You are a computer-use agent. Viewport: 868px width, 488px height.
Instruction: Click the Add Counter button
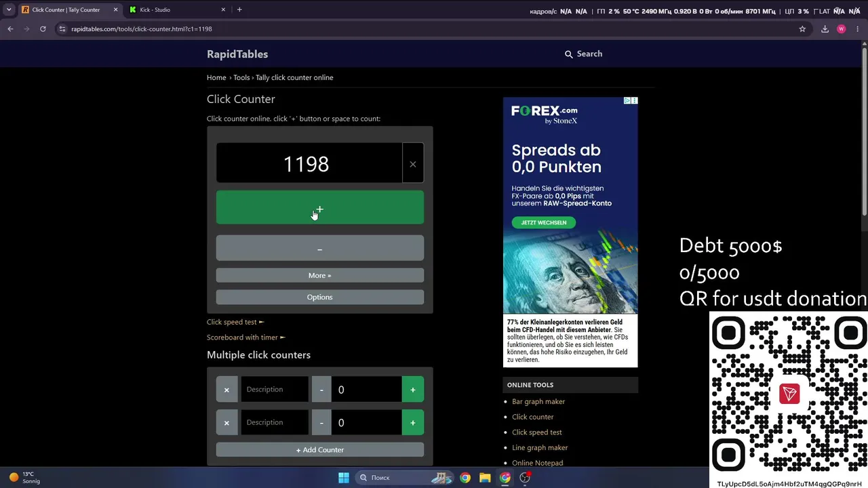tap(319, 449)
